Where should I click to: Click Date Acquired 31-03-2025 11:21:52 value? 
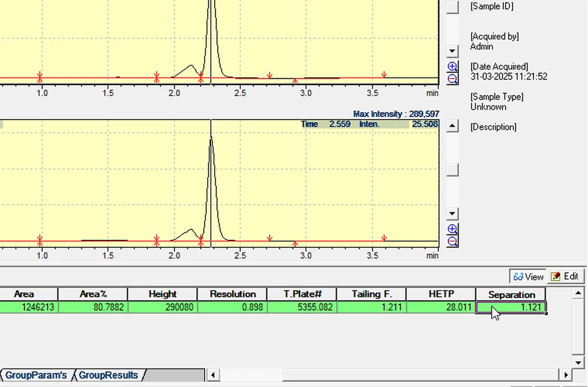point(509,76)
